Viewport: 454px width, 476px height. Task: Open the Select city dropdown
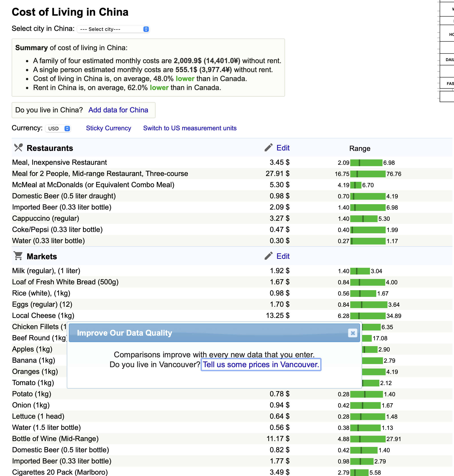tap(113, 29)
